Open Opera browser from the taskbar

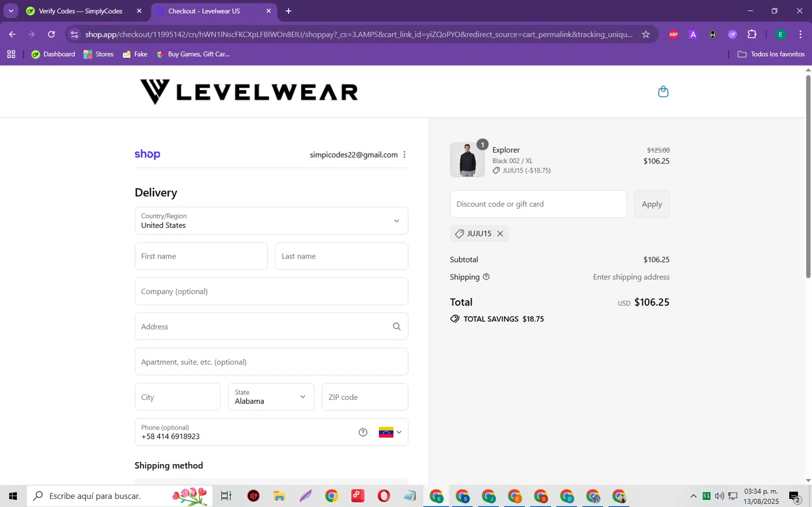384,496
